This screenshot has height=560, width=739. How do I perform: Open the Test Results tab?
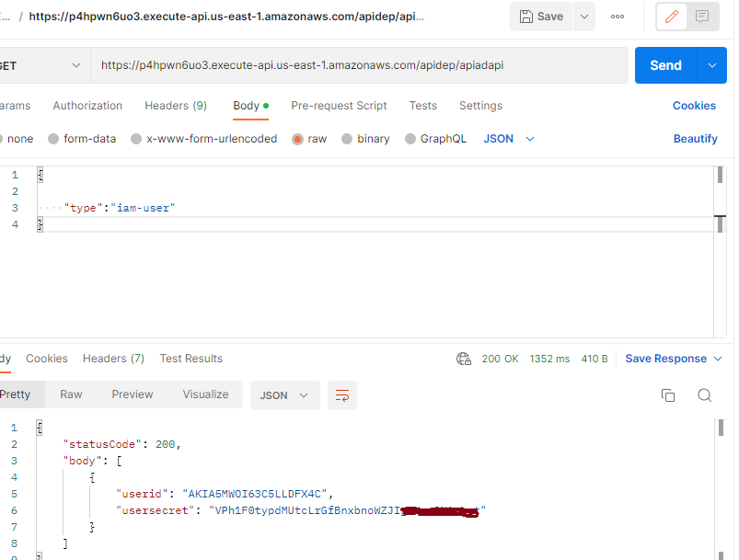tap(191, 359)
